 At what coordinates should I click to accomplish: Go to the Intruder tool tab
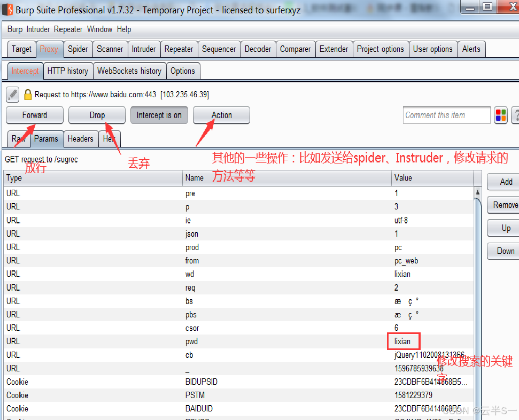144,49
